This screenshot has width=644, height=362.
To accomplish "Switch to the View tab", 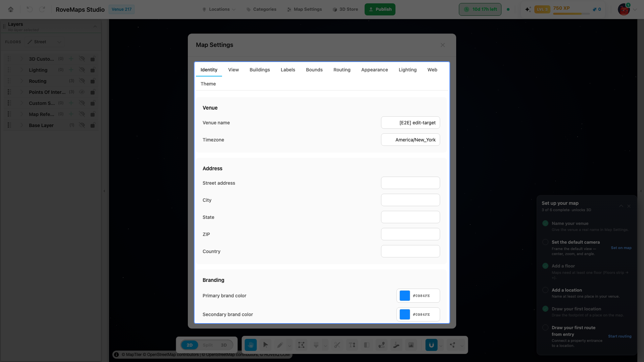I will pos(233,70).
